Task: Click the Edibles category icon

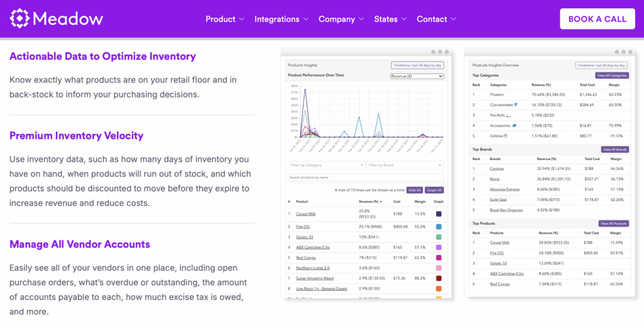Action: click(x=505, y=135)
